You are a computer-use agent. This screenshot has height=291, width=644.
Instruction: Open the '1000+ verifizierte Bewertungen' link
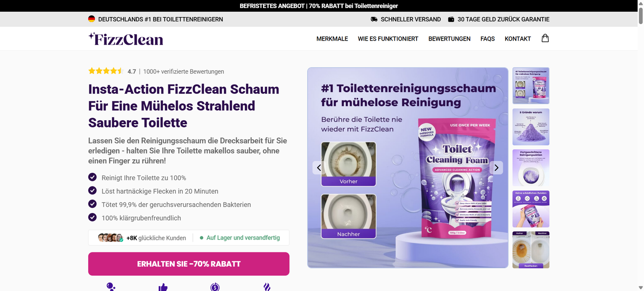click(184, 72)
